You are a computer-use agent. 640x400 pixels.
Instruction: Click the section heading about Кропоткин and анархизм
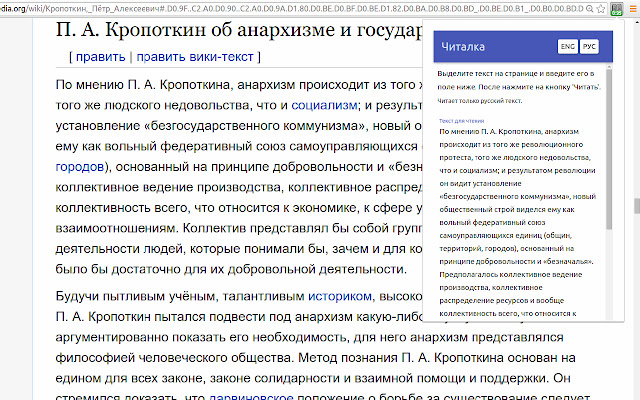pos(239,30)
